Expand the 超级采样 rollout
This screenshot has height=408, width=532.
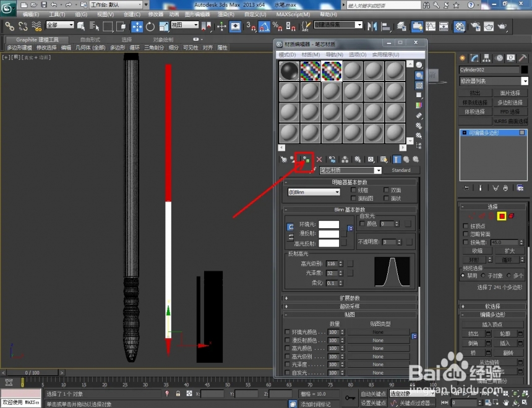click(350, 306)
